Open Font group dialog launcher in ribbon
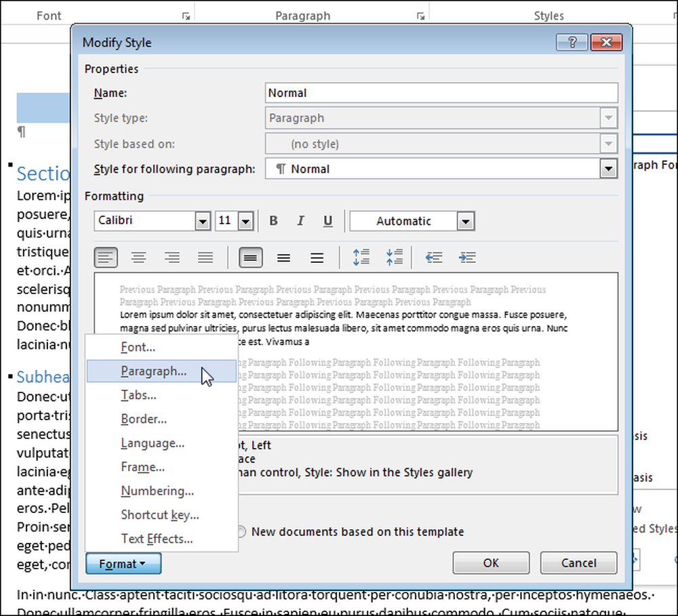The width and height of the screenshot is (678, 616). 186,16
